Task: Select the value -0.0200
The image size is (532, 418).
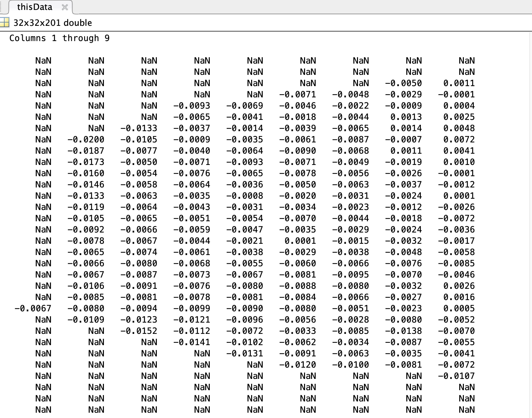Action: [86, 139]
